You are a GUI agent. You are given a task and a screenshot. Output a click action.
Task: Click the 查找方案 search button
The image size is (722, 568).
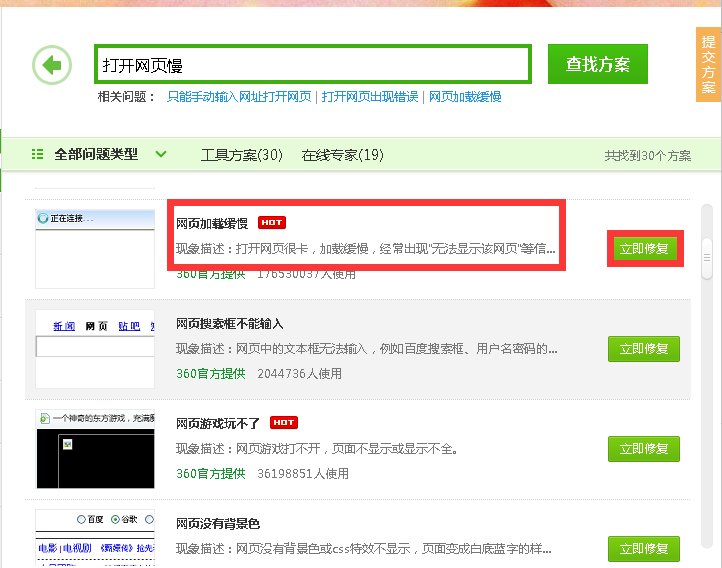[598, 64]
